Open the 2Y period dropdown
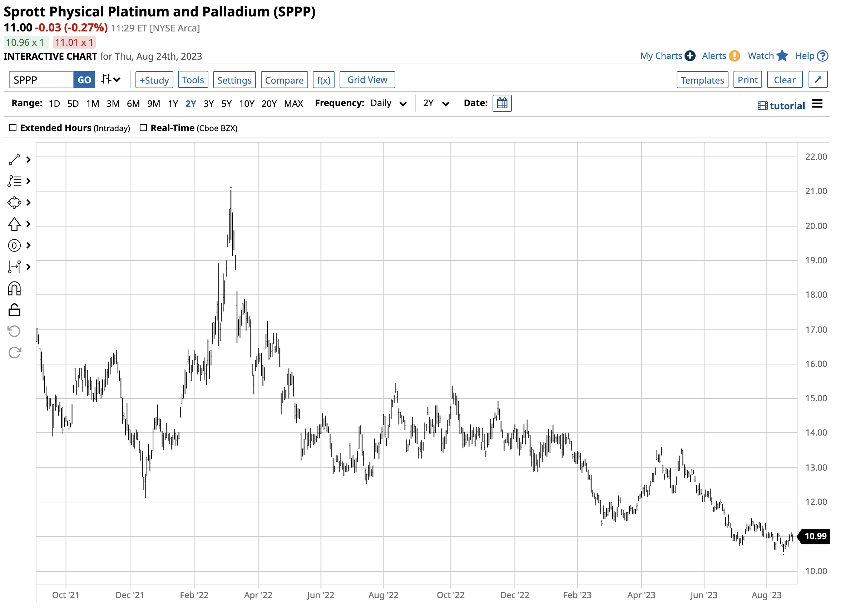This screenshot has height=616, width=845. point(436,103)
